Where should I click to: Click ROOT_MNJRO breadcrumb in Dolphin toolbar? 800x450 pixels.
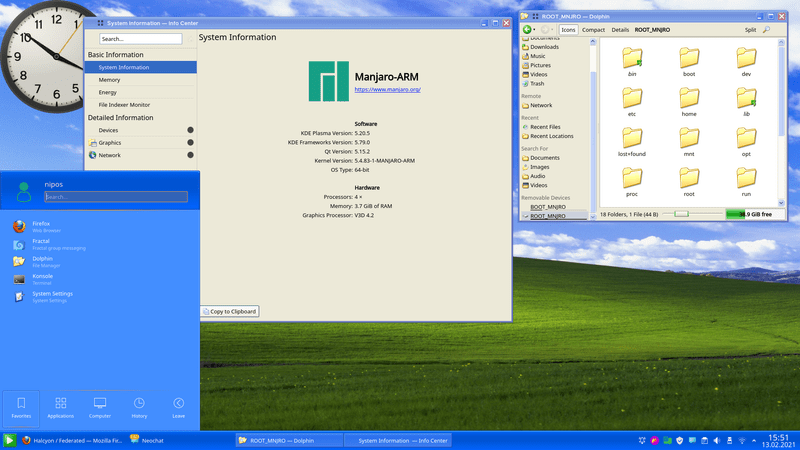pyautogui.click(x=652, y=30)
